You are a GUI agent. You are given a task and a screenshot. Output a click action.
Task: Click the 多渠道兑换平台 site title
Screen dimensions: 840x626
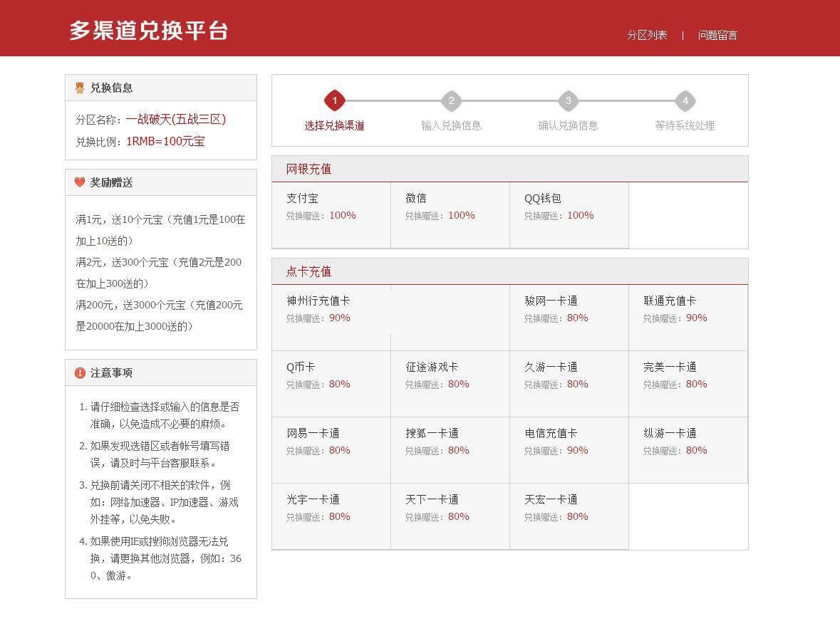[x=149, y=31]
